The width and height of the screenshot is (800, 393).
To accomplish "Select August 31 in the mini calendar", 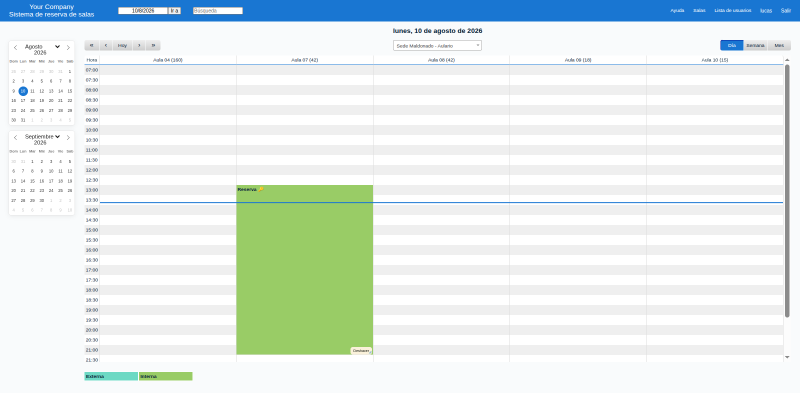I will pos(23,120).
